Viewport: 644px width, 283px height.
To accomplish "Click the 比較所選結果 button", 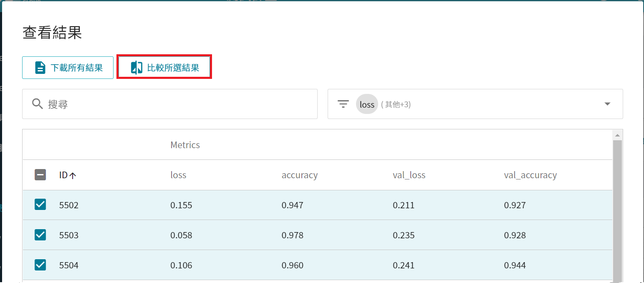I will (x=164, y=68).
